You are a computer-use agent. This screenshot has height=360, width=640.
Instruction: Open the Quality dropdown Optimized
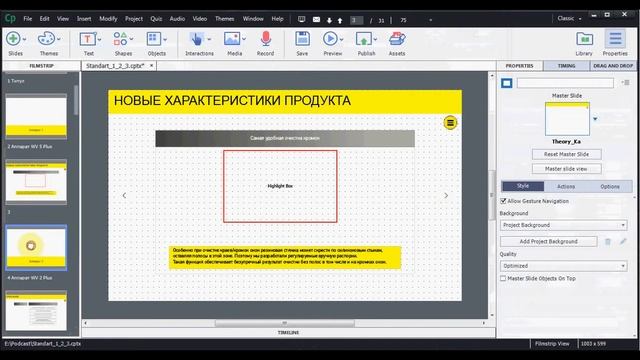pyautogui.click(x=564, y=266)
